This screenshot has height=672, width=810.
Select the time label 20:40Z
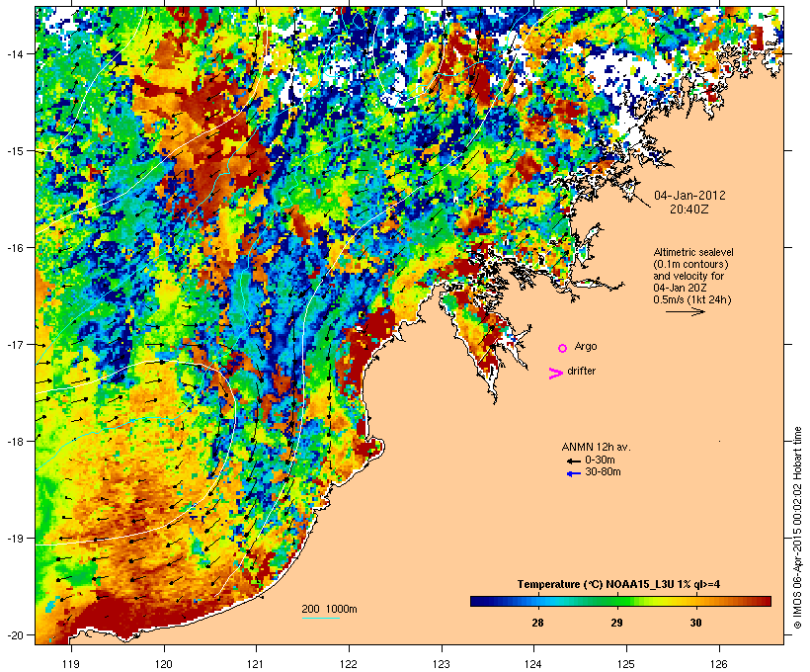tap(689, 210)
